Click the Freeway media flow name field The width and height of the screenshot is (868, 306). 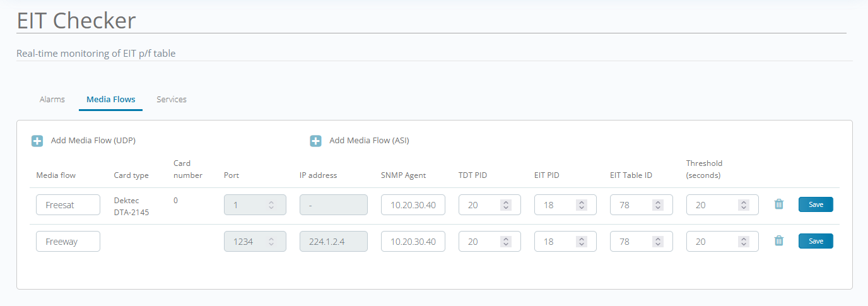tap(67, 242)
